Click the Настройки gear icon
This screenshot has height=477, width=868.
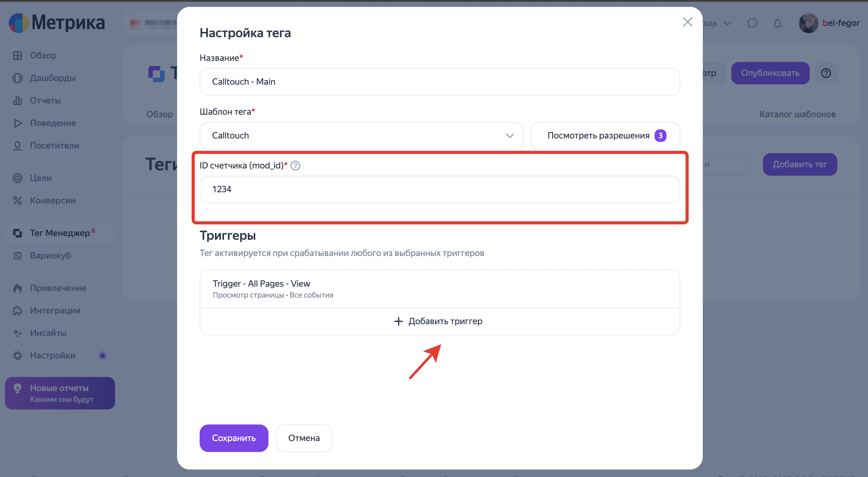point(18,355)
